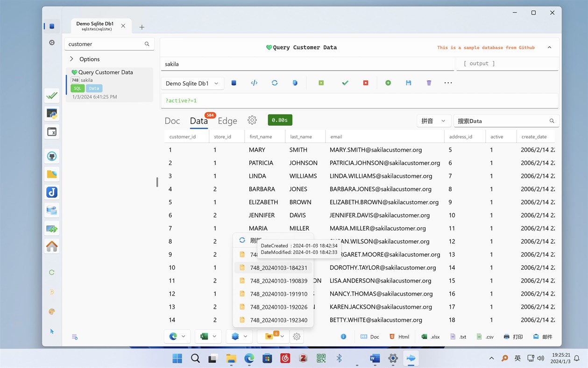Click the green plus add icon
The width and height of the screenshot is (588, 368).
tap(388, 83)
